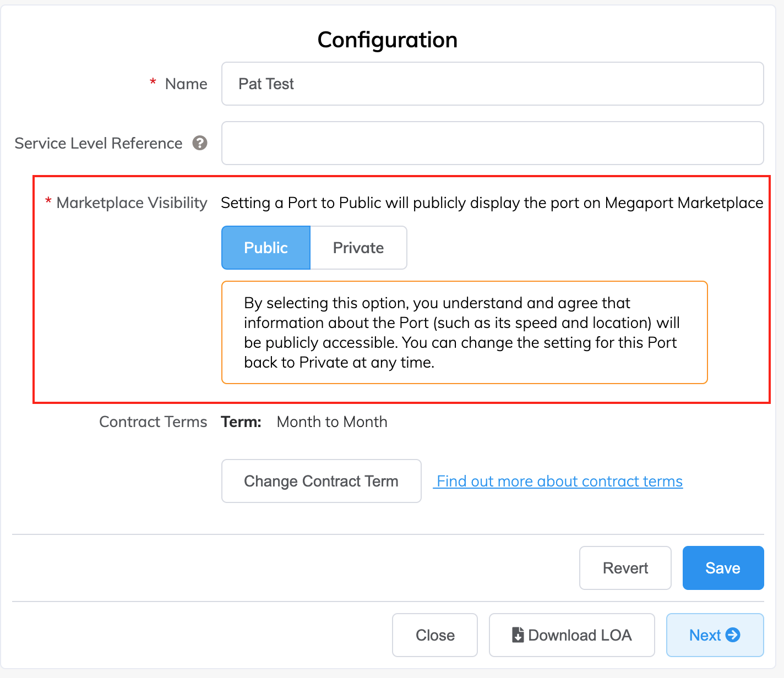The height and width of the screenshot is (678, 784).
Task: Close the configuration dialog
Action: [x=434, y=635]
